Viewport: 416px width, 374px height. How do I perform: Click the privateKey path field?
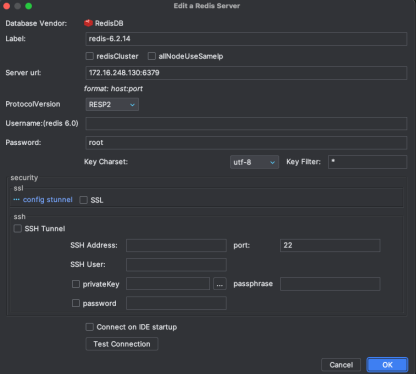[168, 284]
